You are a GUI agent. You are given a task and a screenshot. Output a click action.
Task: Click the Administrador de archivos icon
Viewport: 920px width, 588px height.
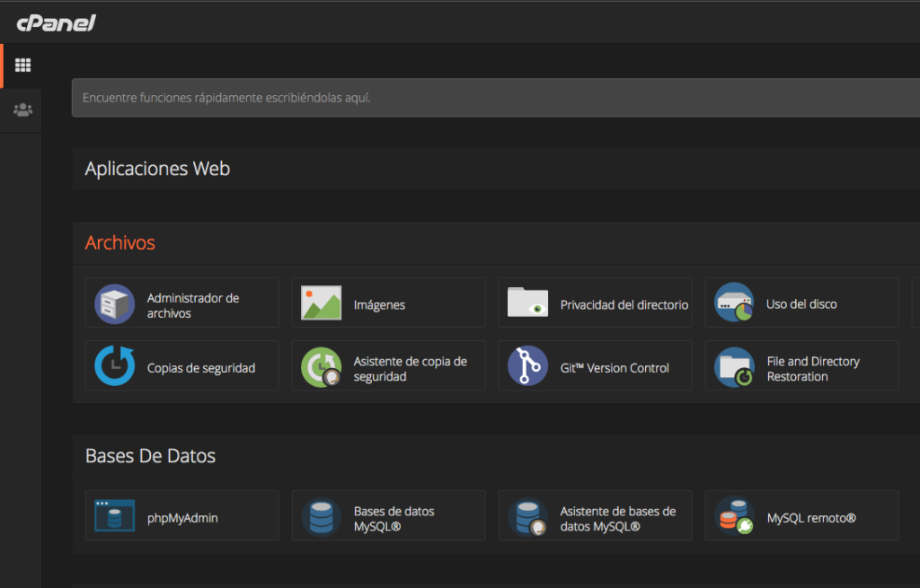115,303
